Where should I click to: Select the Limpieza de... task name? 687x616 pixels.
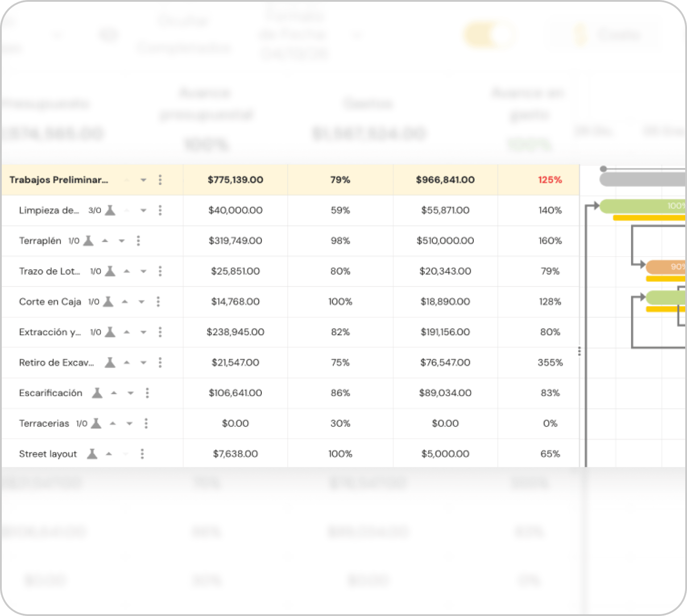pyautogui.click(x=49, y=210)
